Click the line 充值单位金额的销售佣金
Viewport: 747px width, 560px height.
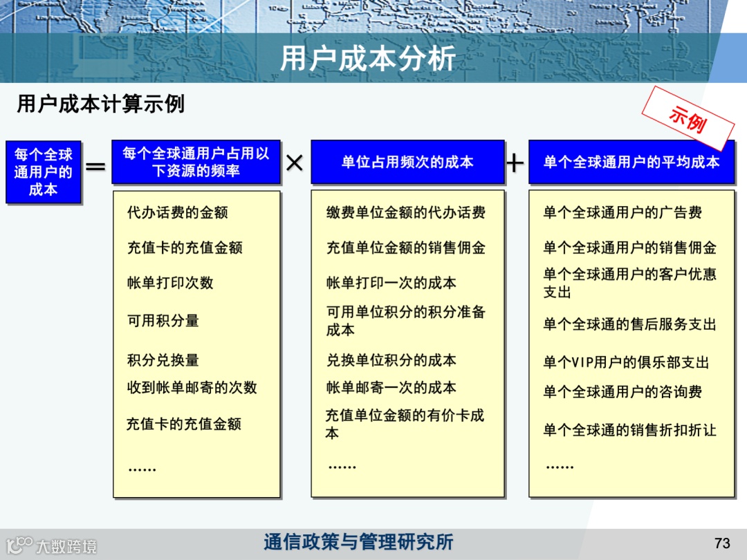406,248
